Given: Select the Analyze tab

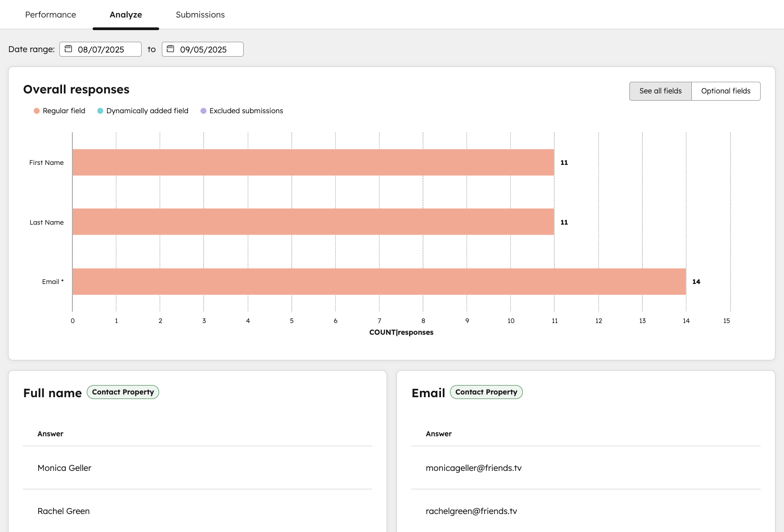Looking at the screenshot, I should pos(125,14).
